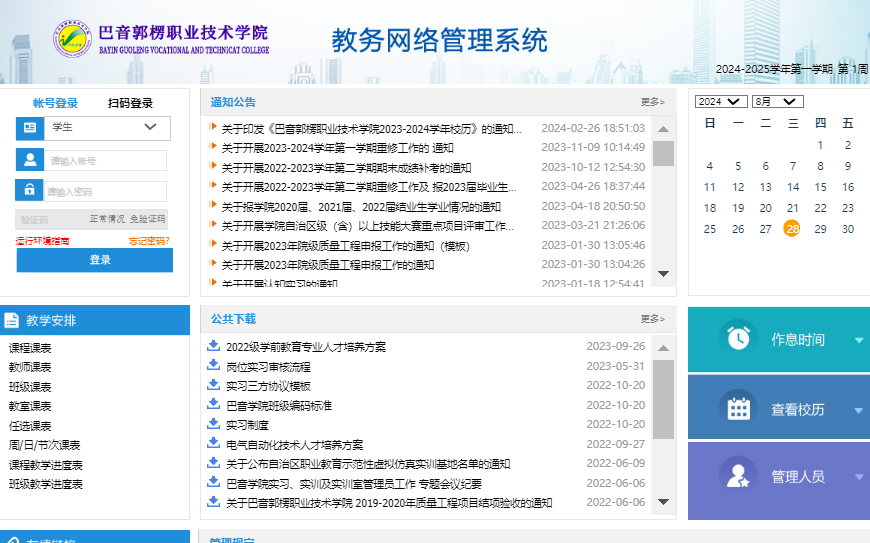Click the 忘记密码? link
870x543 pixels.
pyautogui.click(x=149, y=241)
